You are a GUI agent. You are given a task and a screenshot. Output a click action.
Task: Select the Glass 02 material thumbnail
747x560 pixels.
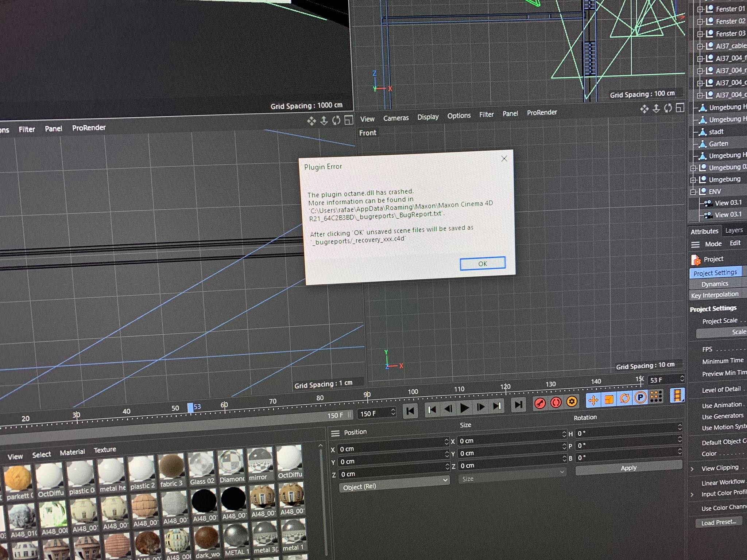pos(201,464)
